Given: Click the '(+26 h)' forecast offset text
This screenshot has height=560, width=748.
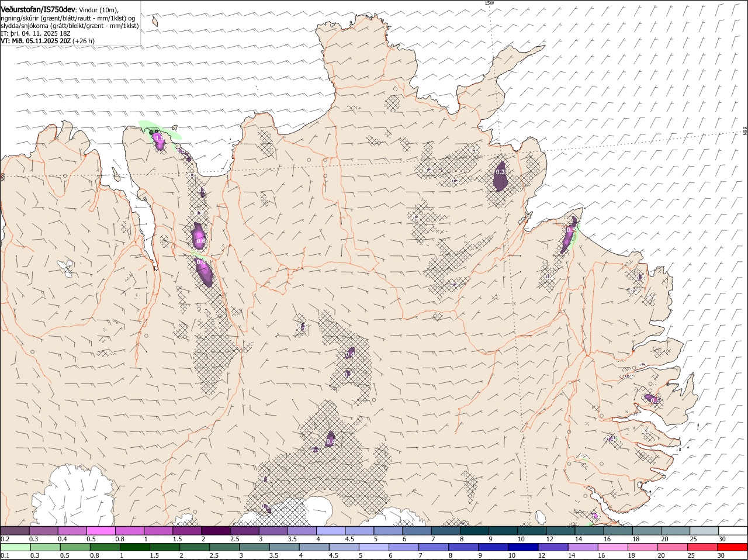Looking at the screenshot, I should tap(84, 41).
